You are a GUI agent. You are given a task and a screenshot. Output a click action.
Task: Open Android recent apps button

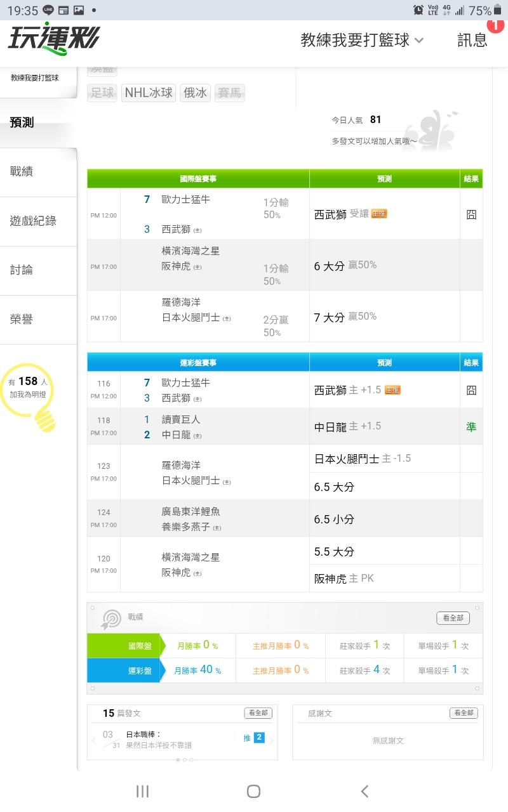coord(142,791)
